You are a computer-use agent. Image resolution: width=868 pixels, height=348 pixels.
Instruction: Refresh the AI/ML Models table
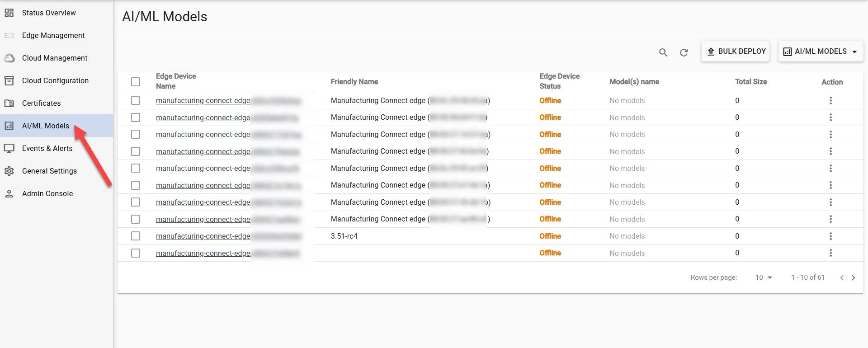pos(684,52)
